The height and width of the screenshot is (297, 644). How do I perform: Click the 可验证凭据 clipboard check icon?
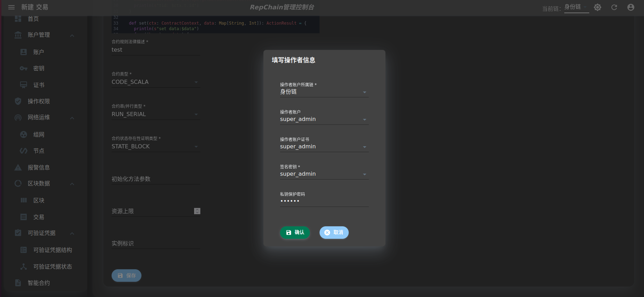tap(18, 233)
